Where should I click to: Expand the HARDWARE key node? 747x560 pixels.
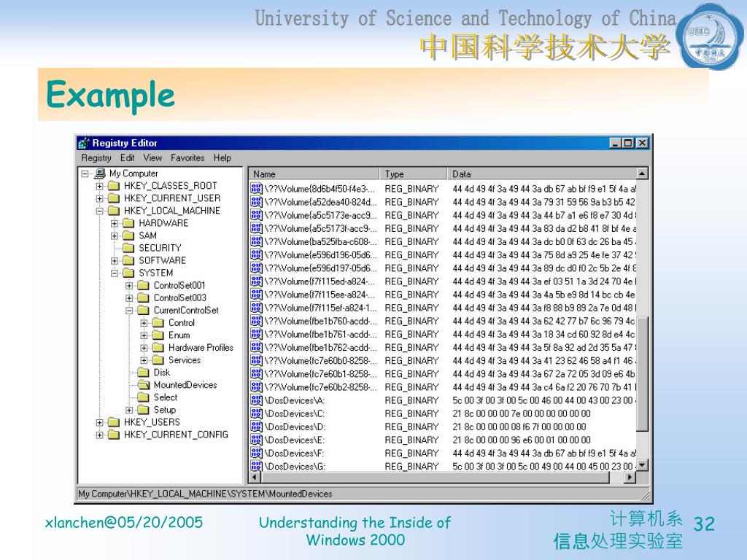[x=115, y=223]
